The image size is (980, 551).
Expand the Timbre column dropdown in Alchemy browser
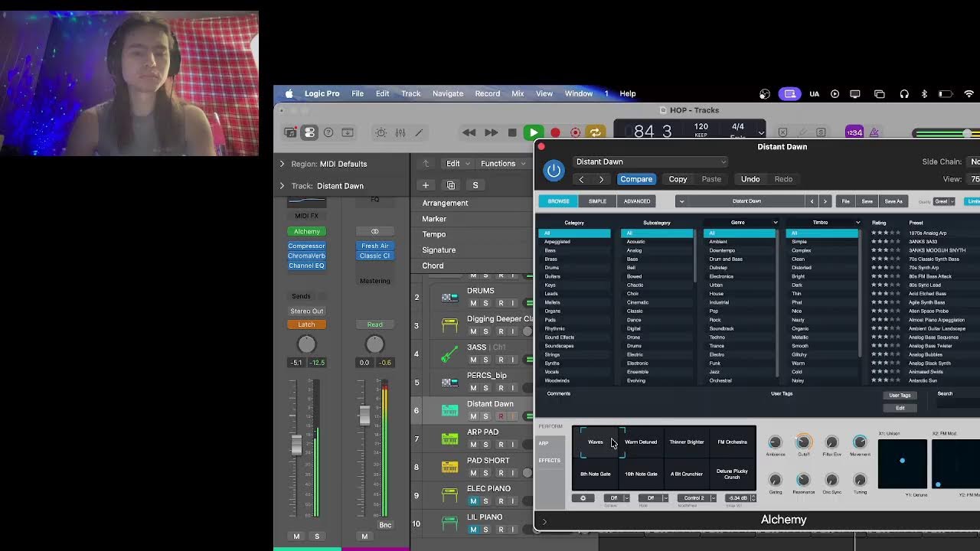[x=857, y=223]
